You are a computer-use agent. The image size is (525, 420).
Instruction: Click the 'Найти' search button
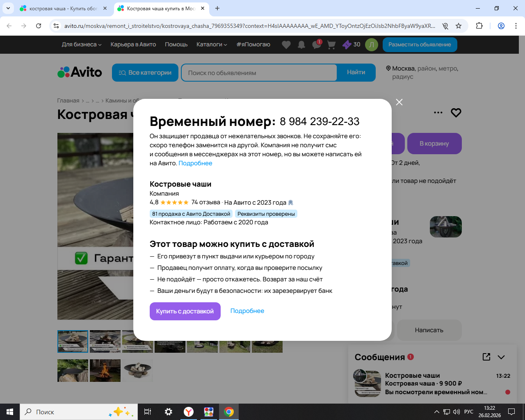pyautogui.click(x=356, y=73)
